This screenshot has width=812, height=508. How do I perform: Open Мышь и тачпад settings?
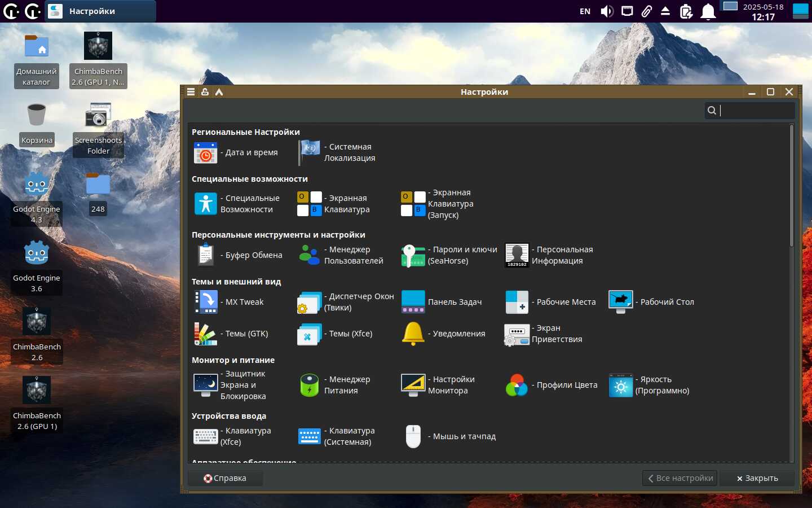[451, 436]
